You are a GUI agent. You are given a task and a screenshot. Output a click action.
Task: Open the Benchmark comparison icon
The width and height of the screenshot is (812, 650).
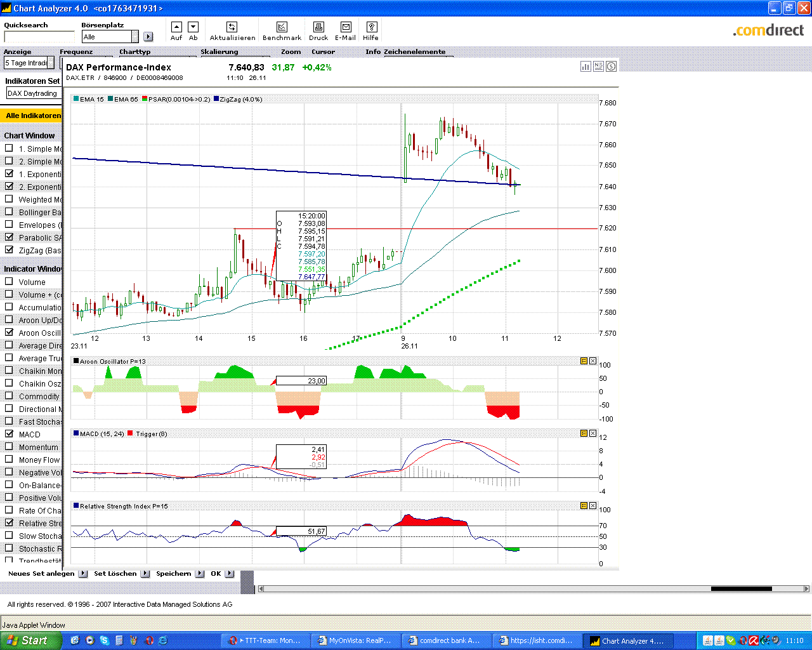pos(282,27)
